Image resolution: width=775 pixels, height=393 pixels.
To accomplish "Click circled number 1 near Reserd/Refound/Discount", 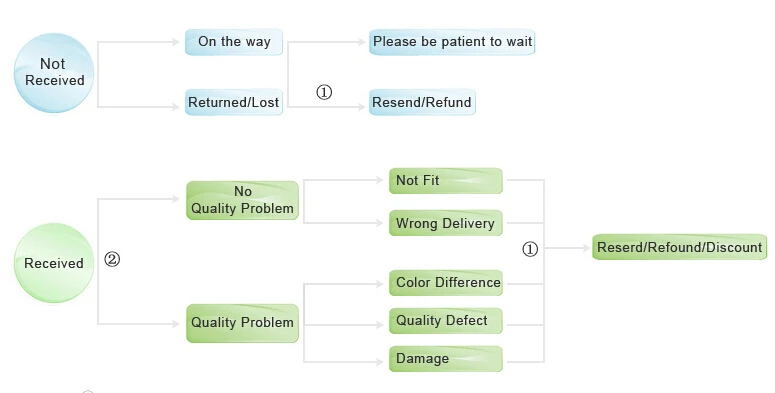I will click(x=530, y=249).
